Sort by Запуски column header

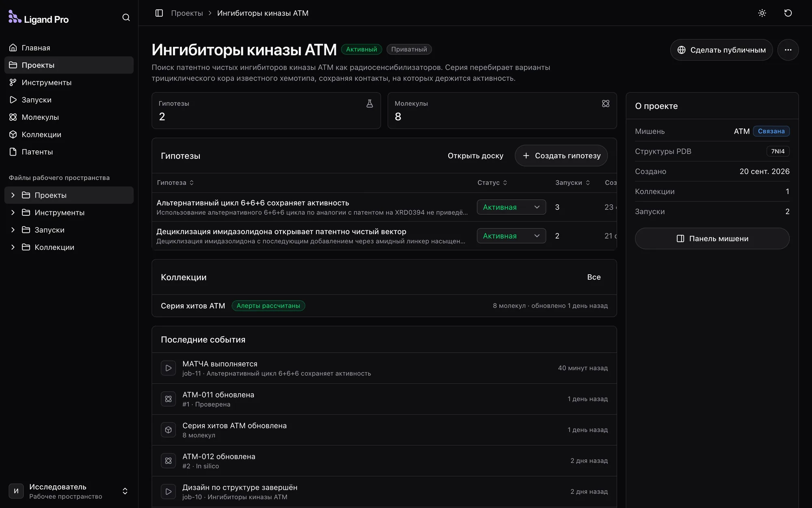point(572,182)
